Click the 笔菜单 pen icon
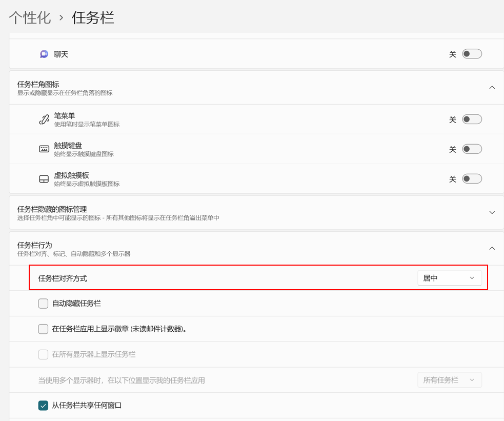This screenshot has width=504, height=421. point(44,119)
